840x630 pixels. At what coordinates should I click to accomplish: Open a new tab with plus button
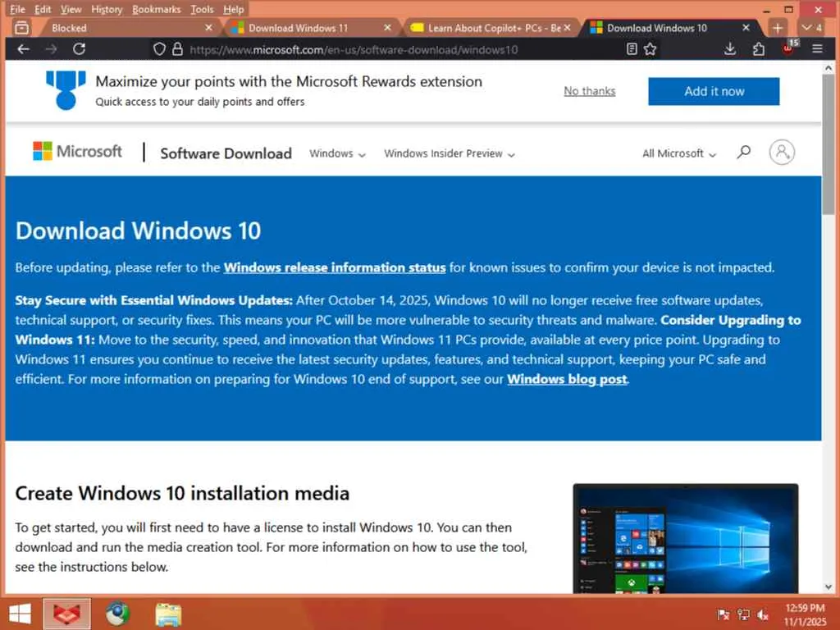tap(778, 28)
